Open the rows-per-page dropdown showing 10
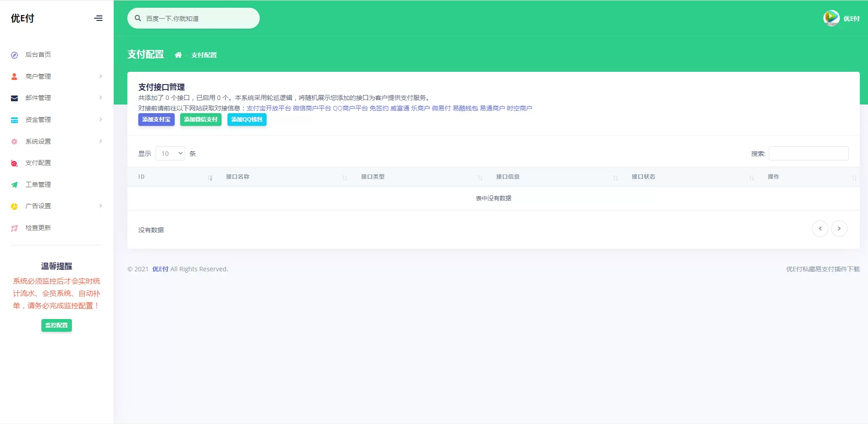This screenshot has height=424, width=868. (171, 154)
